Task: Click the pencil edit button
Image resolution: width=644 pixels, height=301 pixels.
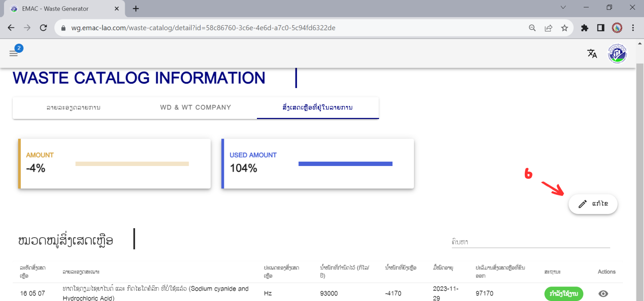Action: coord(593,204)
